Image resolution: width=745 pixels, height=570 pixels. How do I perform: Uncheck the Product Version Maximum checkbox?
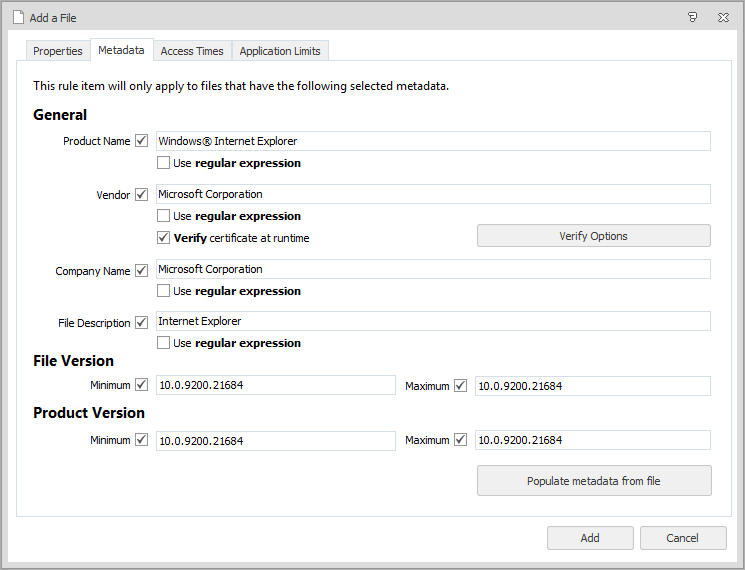pos(461,439)
